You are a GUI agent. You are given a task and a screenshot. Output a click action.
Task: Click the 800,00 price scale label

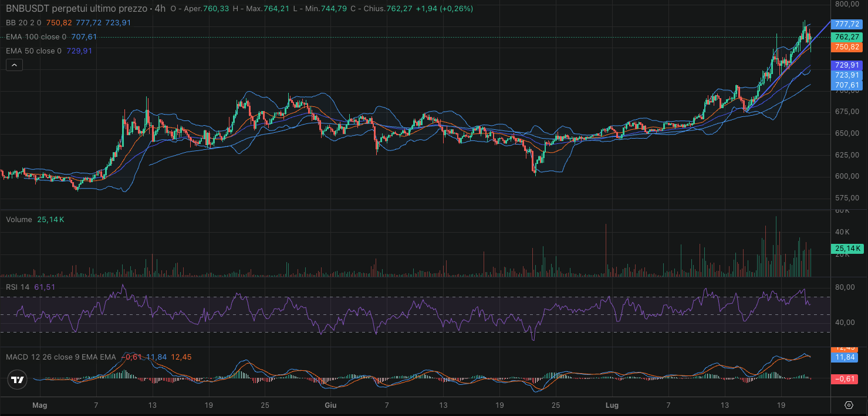coord(847,4)
